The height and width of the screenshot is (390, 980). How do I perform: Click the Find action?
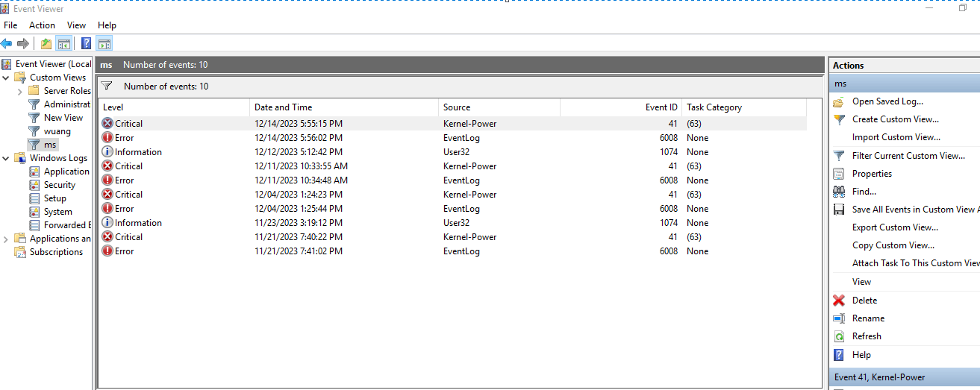click(864, 192)
